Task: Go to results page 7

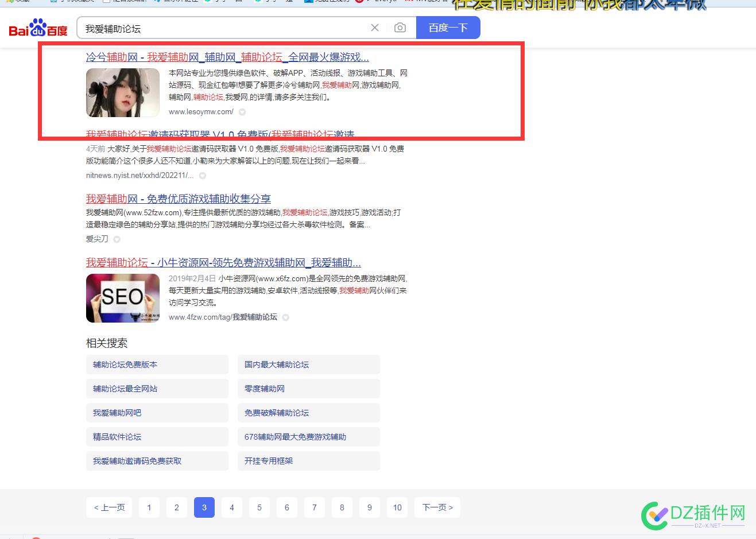Action: pyautogui.click(x=315, y=507)
